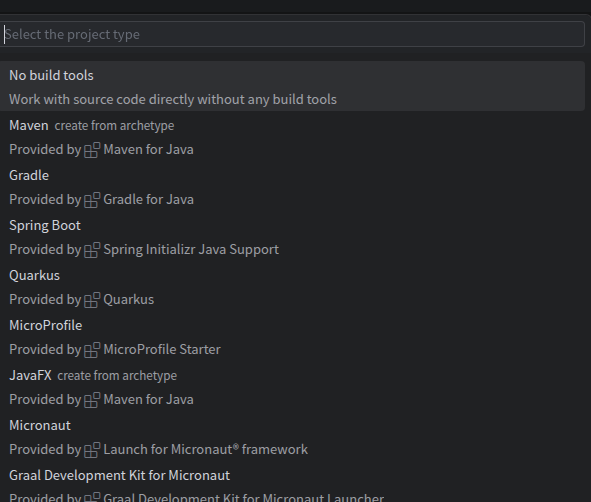Choose the Micronaut project type
The height and width of the screenshot is (502, 591).
point(292,437)
